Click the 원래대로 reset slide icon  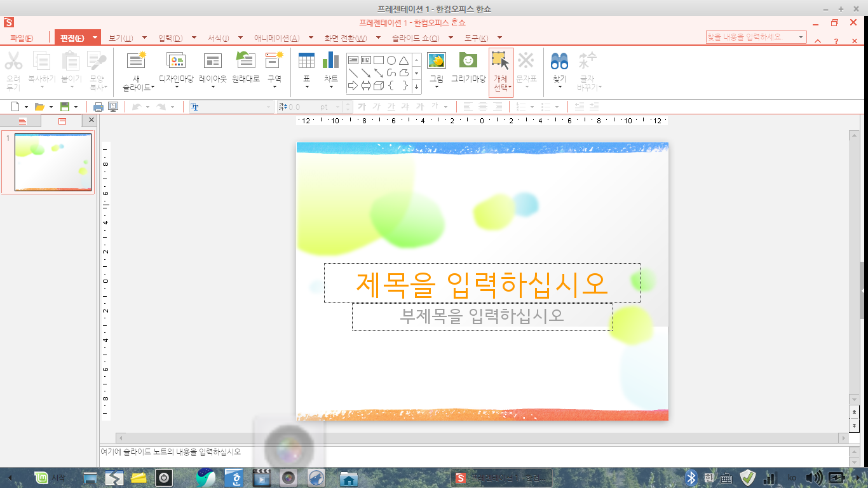[x=245, y=60]
